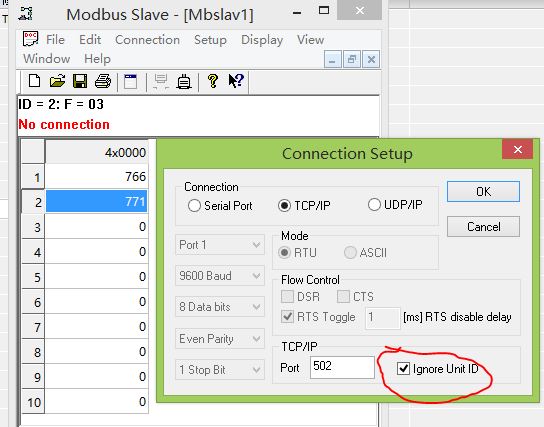The image size is (544, 427).
Task: Click the Print toolbar icon
Action: point(103,81)
